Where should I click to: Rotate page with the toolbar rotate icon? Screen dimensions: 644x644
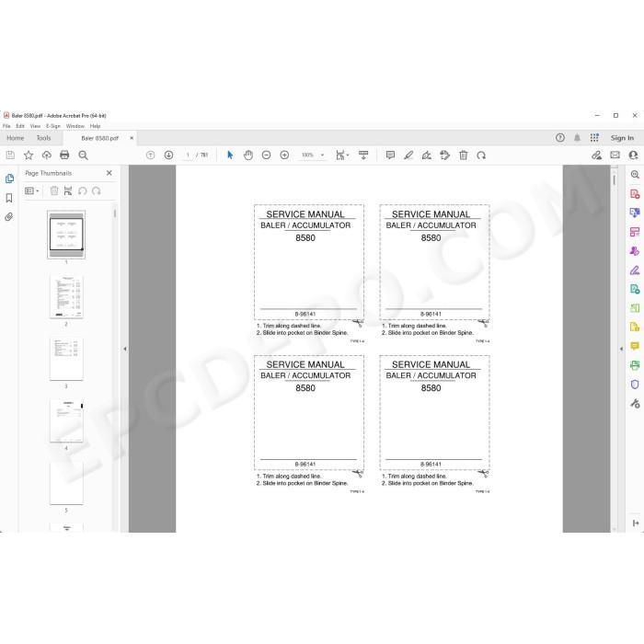tap(481, 155)
